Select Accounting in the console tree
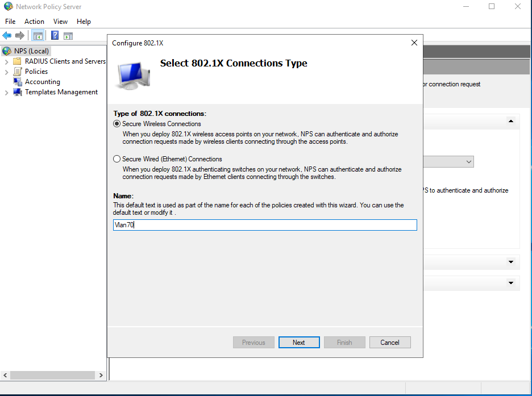Screen dimensions: 532x396 click(x=43, y=82)
